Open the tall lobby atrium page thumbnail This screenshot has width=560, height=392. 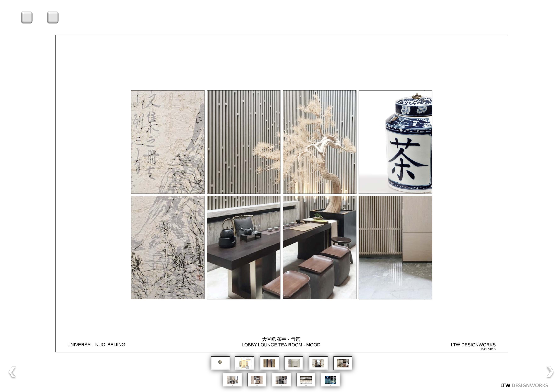tap(318, 363)
